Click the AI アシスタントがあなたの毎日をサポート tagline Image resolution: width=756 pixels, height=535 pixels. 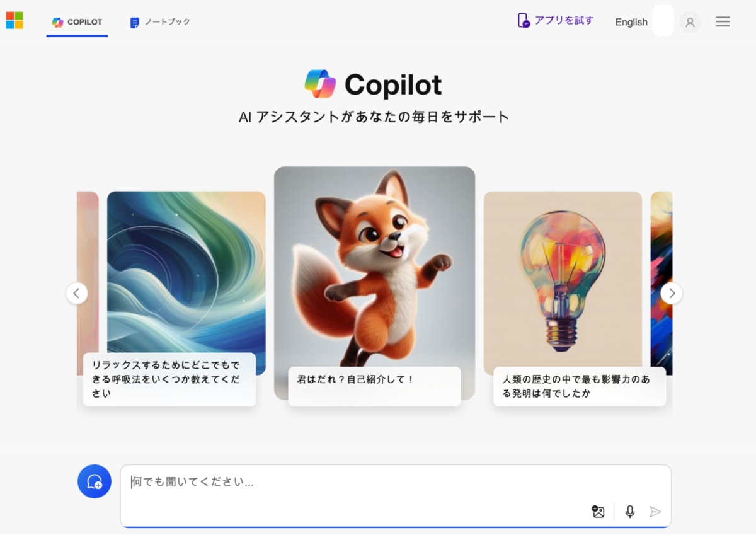(374, 117)
